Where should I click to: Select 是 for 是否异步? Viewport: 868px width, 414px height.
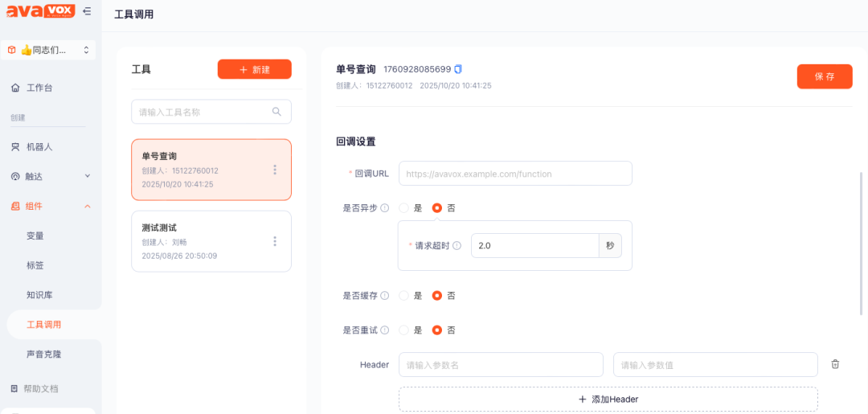click(x=404, y=208)
